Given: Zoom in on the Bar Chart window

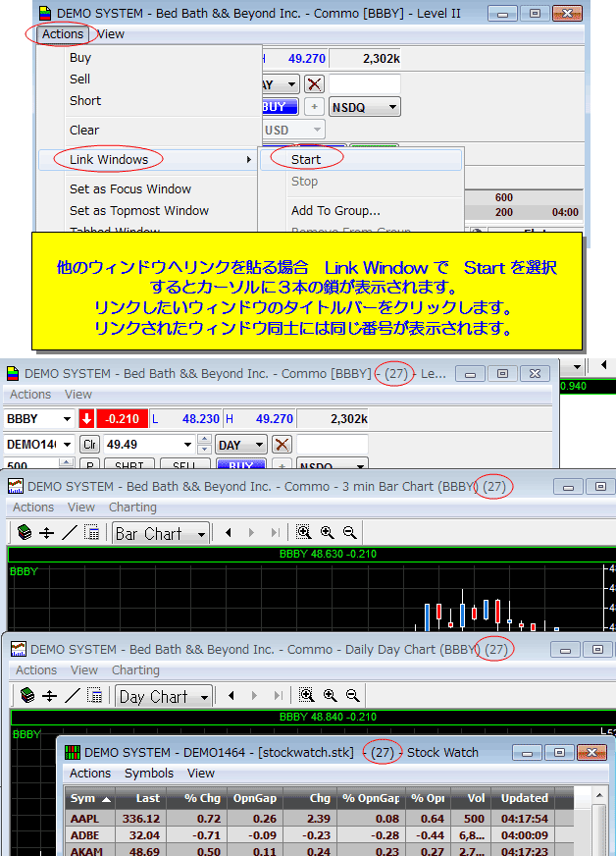Looking at the screenshot, I should click(x=327, y=532).
